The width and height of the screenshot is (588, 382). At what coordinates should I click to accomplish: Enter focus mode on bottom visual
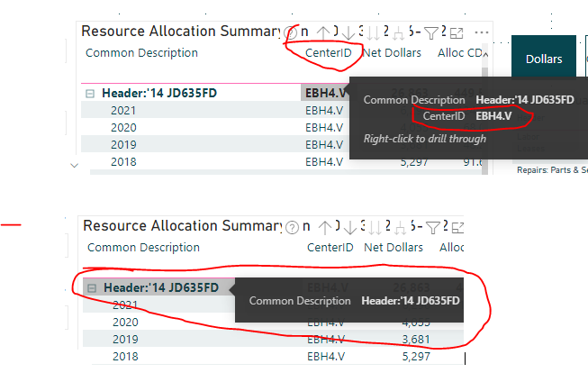pyautogui.click(x=457, y=228)
